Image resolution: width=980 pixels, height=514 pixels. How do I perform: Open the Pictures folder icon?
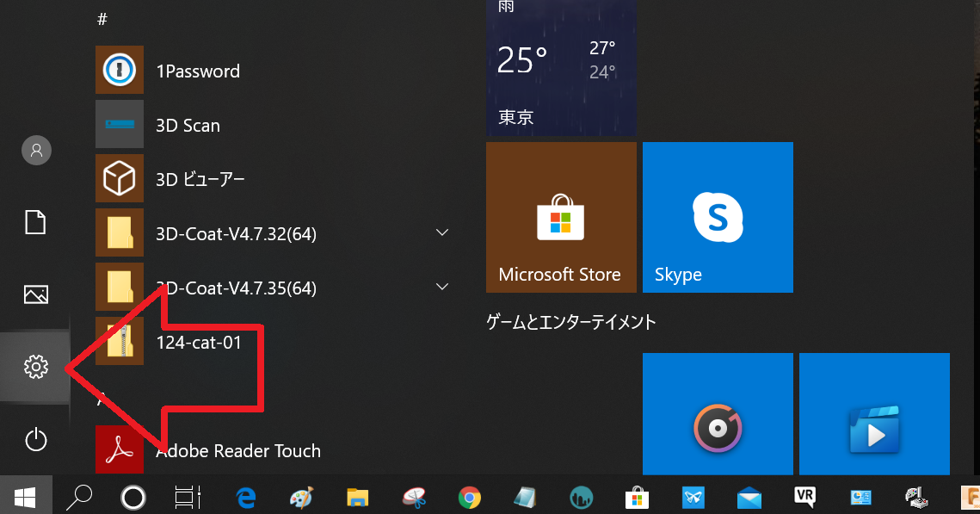pos(35,295)
